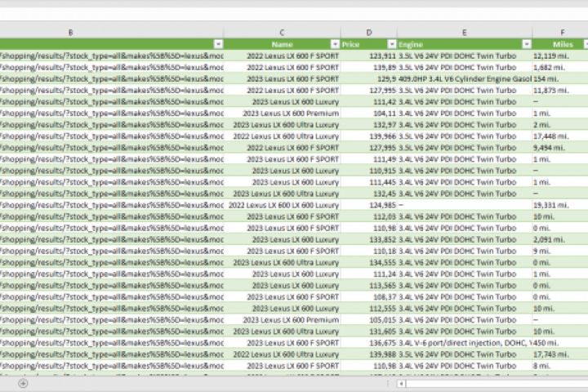Add a new sheet with the plus icon

click(x=23, y=383)
